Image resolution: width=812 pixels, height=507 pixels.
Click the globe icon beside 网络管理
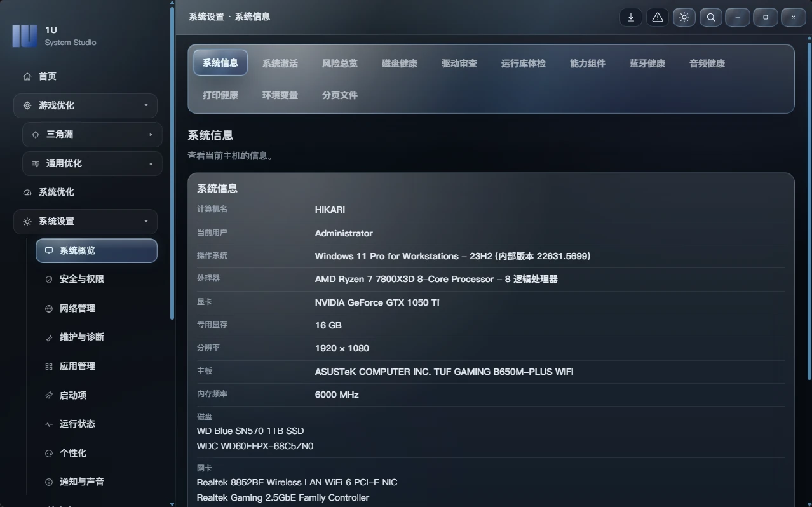click(49, 309)
